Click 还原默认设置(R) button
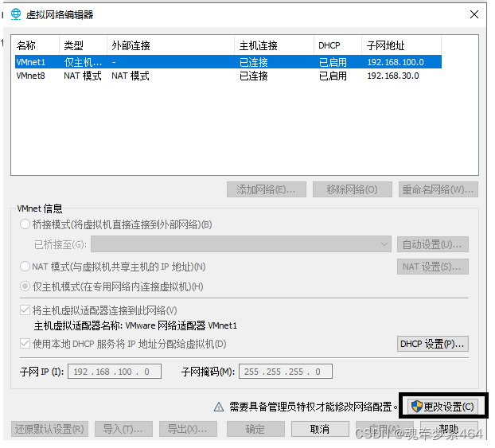Screen dimensions: 495x448 tap(49, 429)
